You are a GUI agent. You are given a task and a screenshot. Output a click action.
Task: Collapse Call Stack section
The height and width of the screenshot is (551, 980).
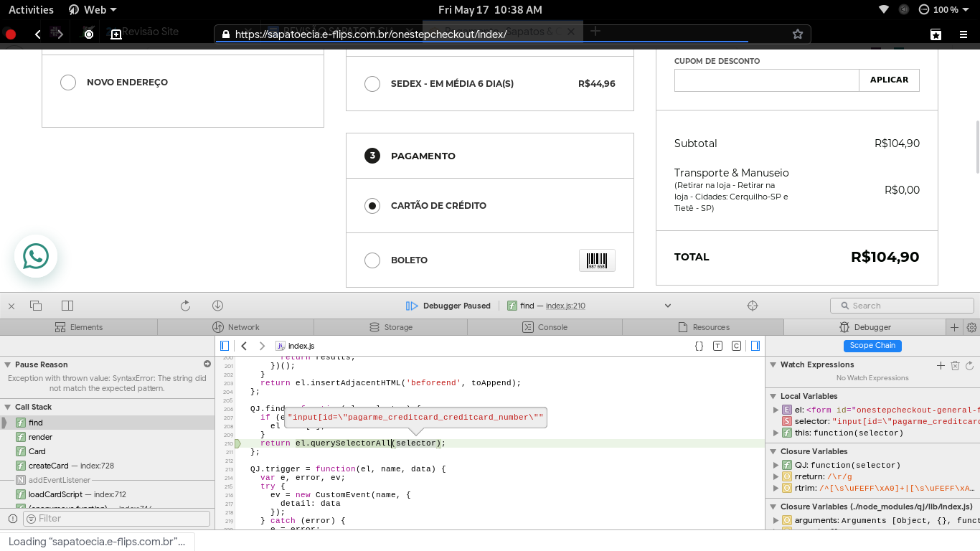click(7, 407)
